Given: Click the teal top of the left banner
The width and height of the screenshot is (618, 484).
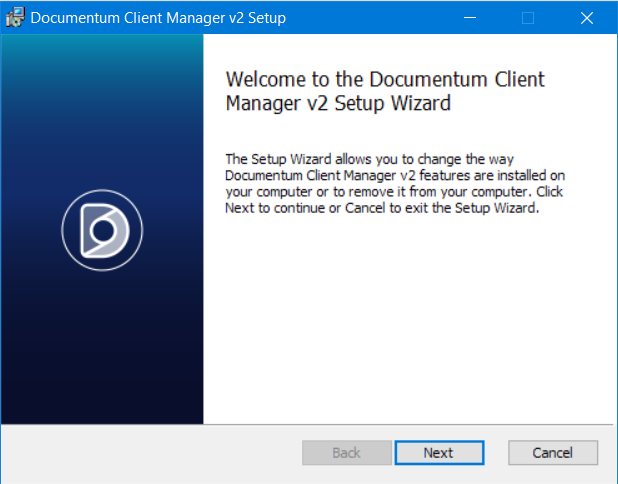Looking at the screenshot, I should [102, 60].
